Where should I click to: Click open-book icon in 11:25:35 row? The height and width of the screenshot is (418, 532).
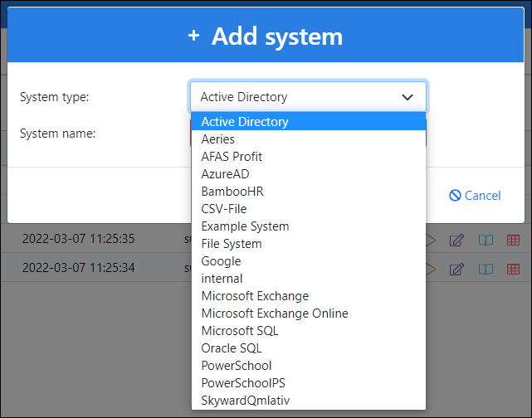(486, 241)
